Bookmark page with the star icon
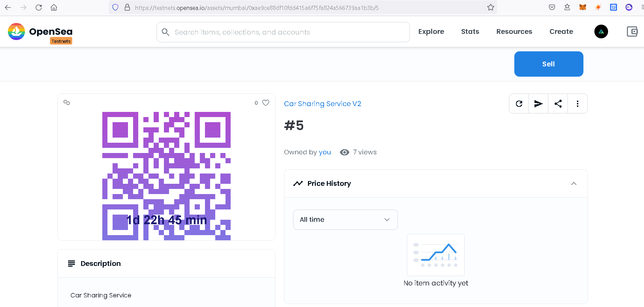 click(491, 7)
